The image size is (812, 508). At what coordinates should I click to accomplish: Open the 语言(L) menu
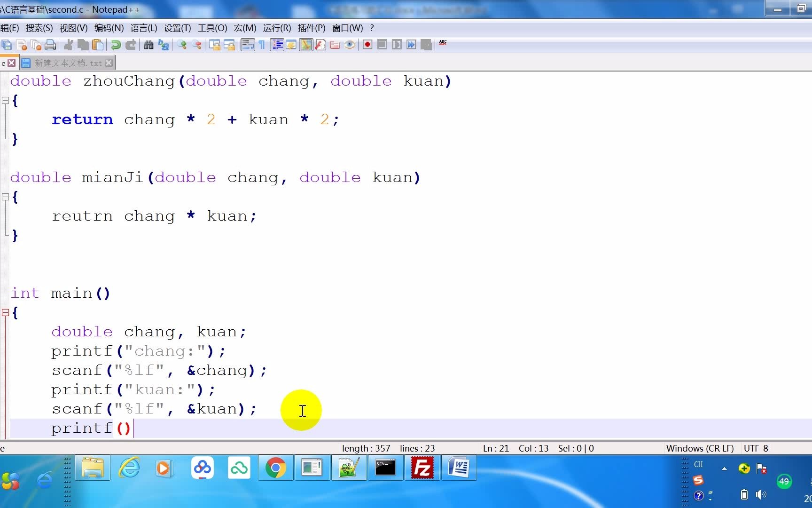[x=144, y=28]
